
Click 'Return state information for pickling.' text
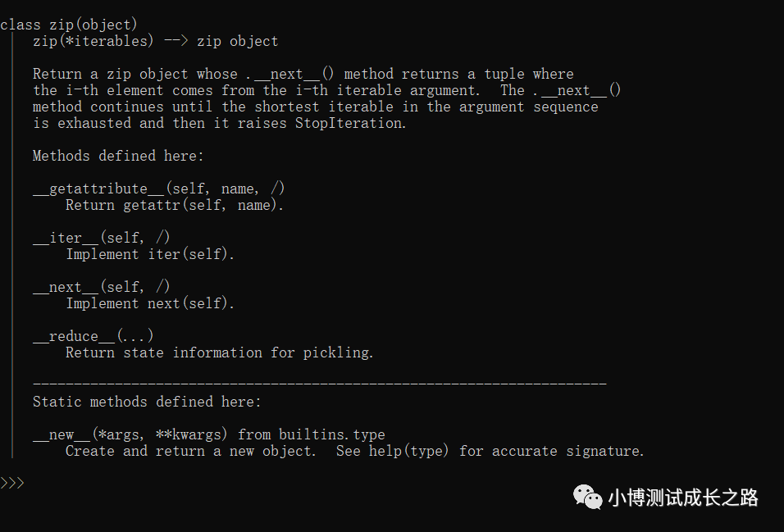(220, 352)
